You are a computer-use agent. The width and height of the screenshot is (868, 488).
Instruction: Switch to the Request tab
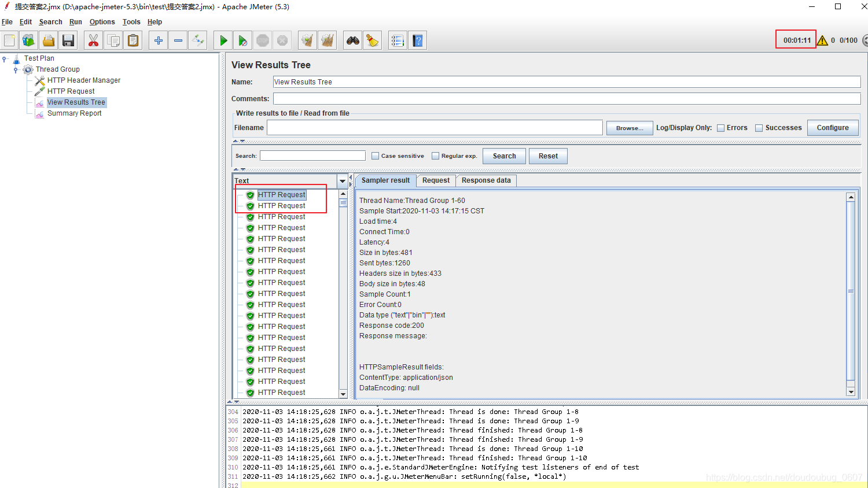tap(436, 180)
